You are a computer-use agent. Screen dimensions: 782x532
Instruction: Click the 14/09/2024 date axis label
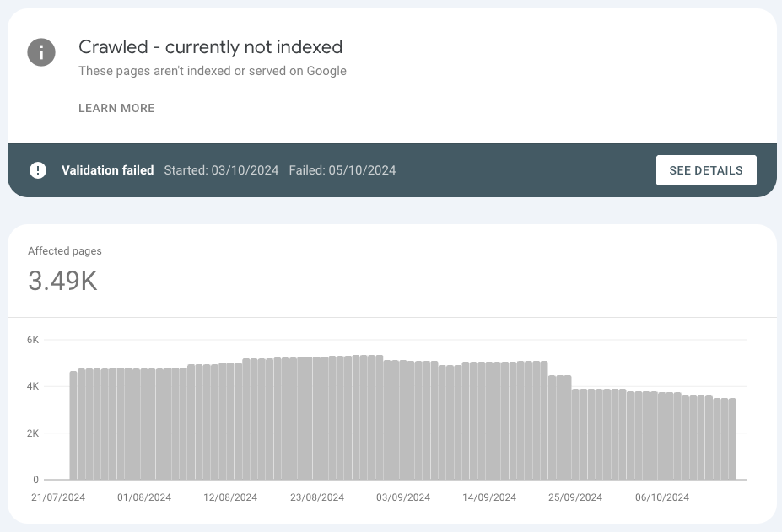tap(489, 497)
